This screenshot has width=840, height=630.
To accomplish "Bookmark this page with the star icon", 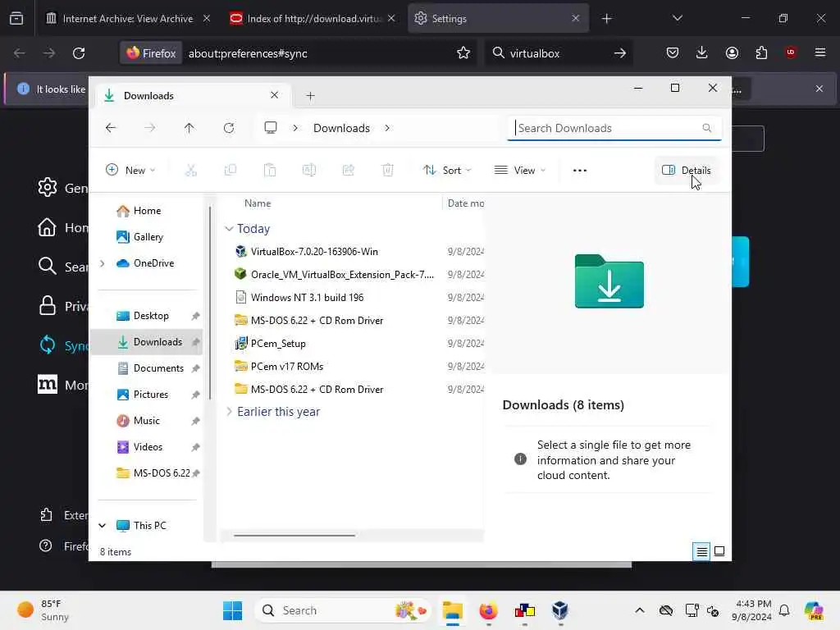I will click(463, 53).
